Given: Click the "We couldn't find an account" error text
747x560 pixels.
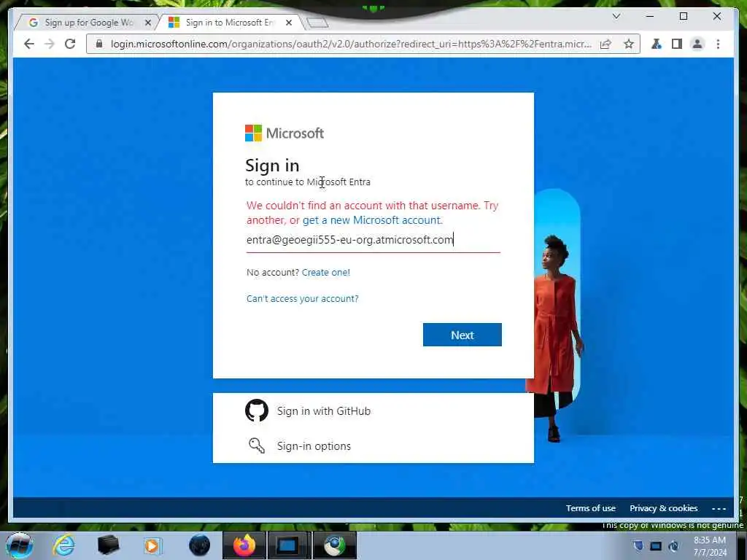Looking at the screenshot, I should (x=372, y=213).
